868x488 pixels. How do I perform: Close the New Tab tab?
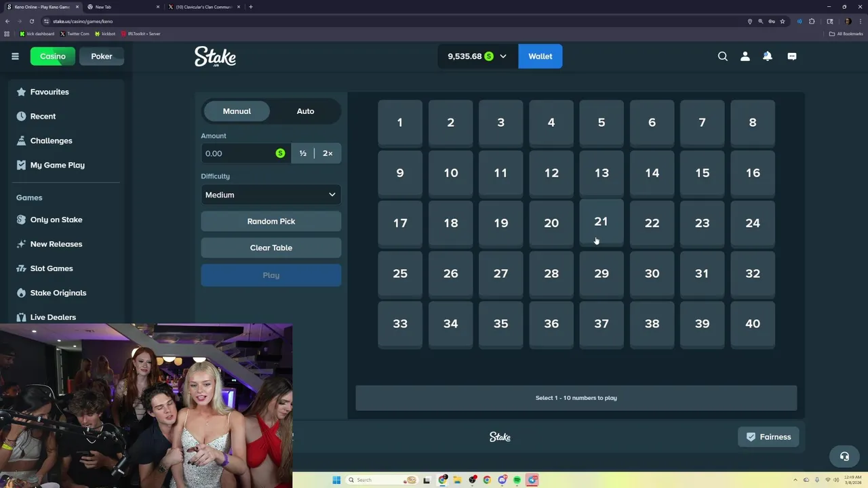click(159, 7)
